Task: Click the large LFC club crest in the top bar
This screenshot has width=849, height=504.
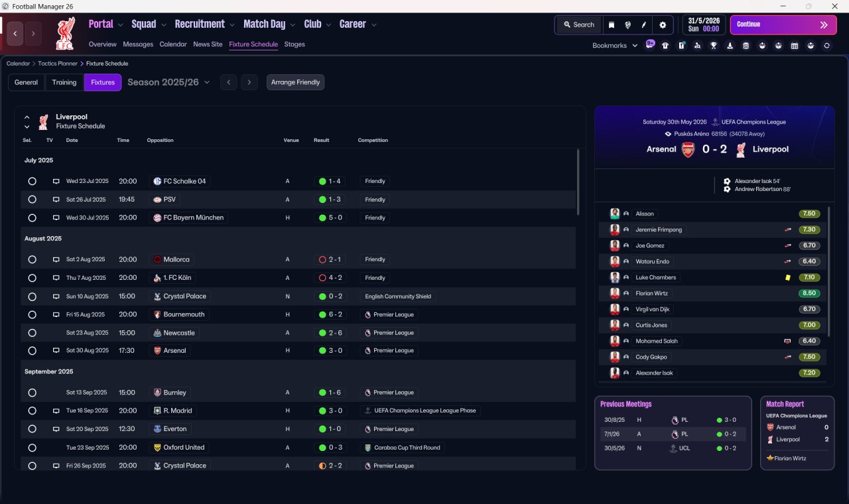Action: pyautogui.click(x=65, y=34)
